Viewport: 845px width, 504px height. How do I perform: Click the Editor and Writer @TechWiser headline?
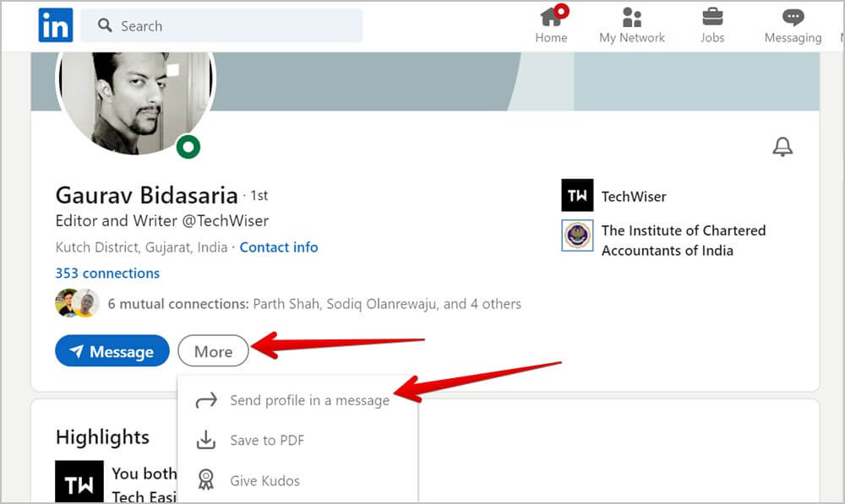(162, 221)
